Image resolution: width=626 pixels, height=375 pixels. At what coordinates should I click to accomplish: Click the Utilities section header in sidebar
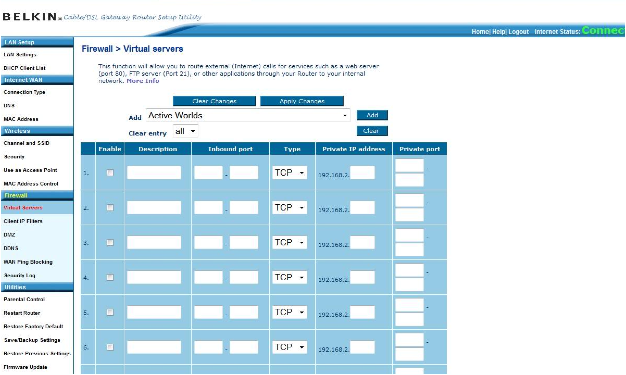click(x=37, y=288)
